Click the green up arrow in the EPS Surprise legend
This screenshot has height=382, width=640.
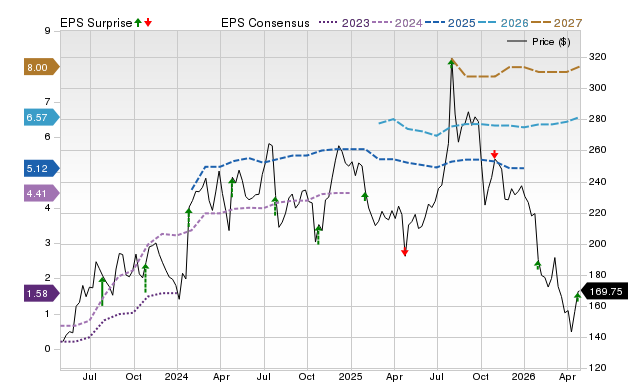(138, 22)
